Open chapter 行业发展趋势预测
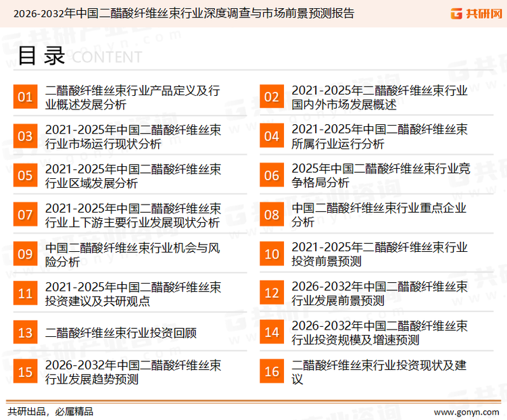The width and height of the screenshot is (507, 420). 133,372
